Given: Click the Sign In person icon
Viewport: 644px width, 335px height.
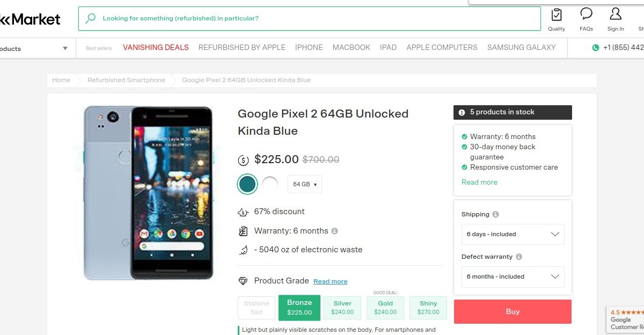Looking at the screenshot, I should pos(616,14).
